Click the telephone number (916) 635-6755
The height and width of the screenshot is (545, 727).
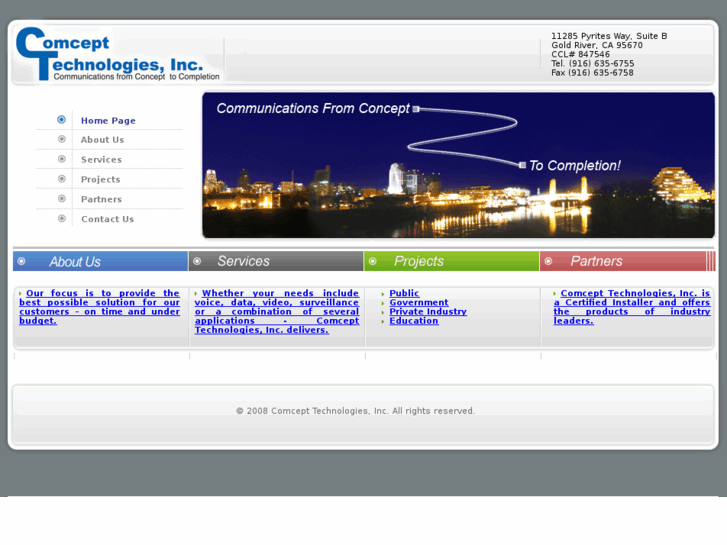coord(601,64)
